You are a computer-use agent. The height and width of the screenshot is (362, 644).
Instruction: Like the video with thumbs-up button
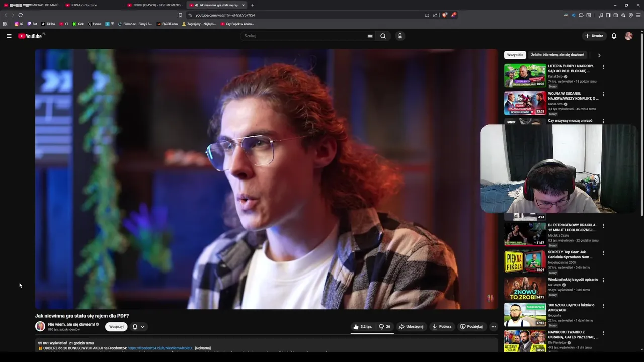point(363,327)
